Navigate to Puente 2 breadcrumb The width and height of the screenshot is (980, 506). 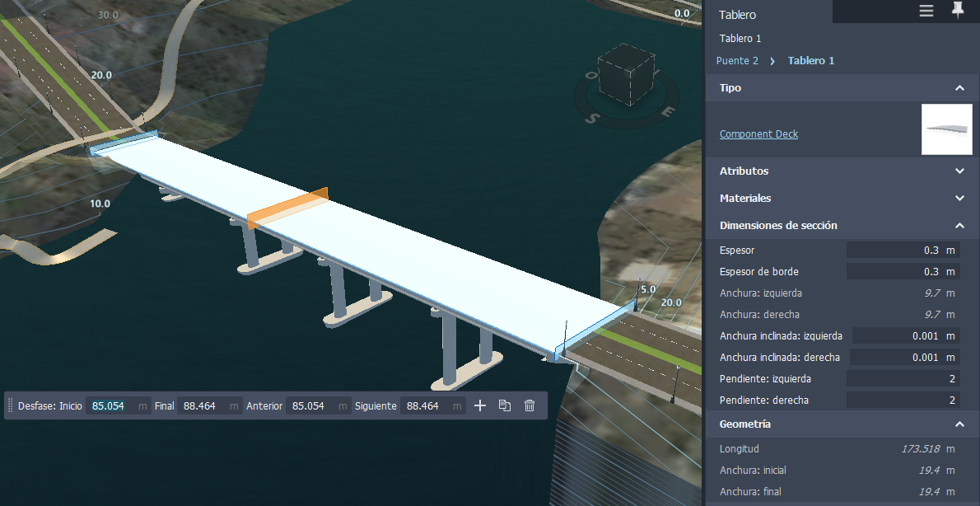(x=738, y=61)
